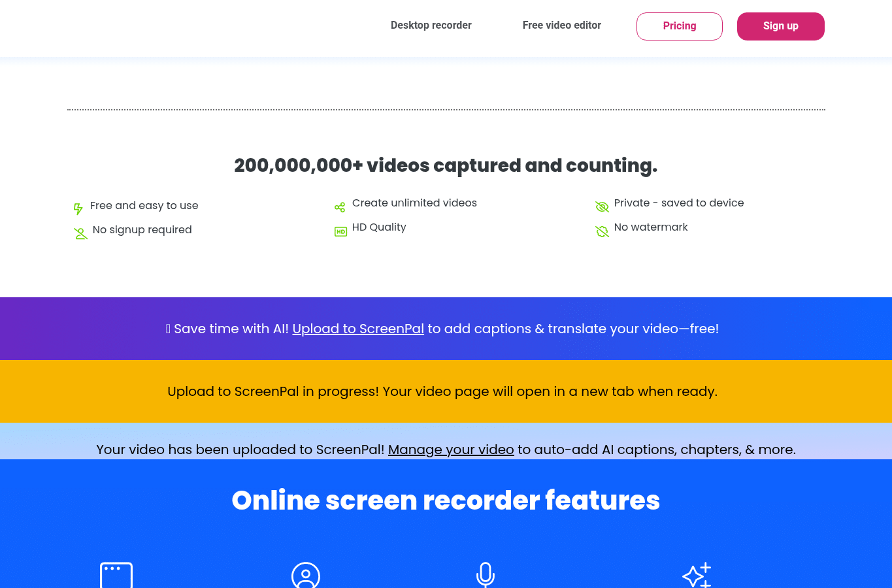Click the icon beside No watermark
Viewport: 892px width, 588px height.
(602, 231)
